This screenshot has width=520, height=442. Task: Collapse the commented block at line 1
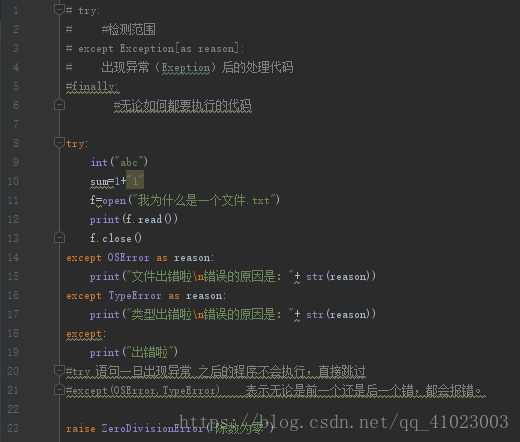click(x=59, y=10)
